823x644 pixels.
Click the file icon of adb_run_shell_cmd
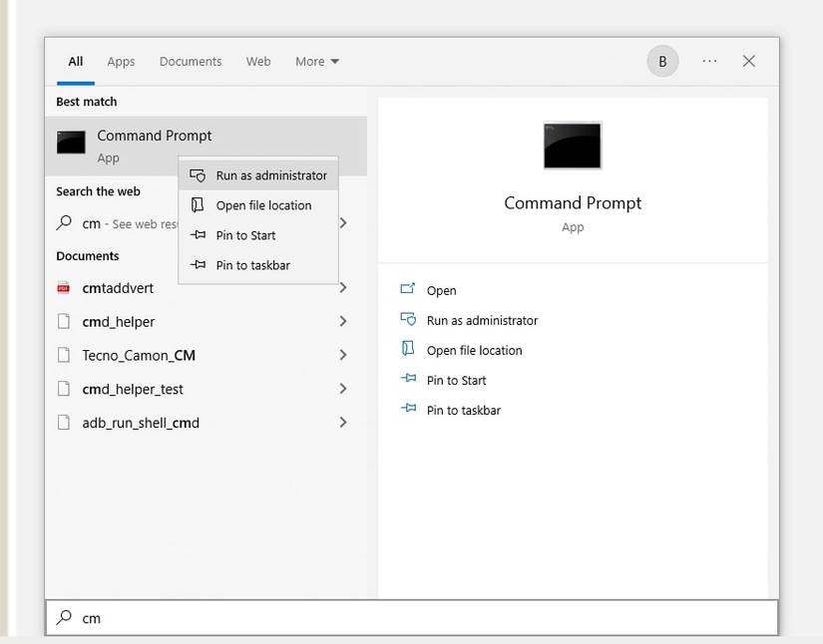64,422
